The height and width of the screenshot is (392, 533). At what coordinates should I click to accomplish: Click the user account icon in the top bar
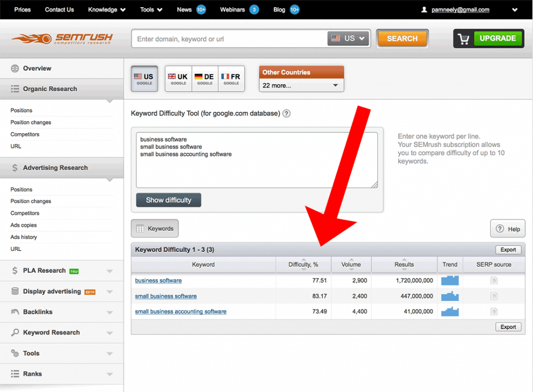[424, 10]
